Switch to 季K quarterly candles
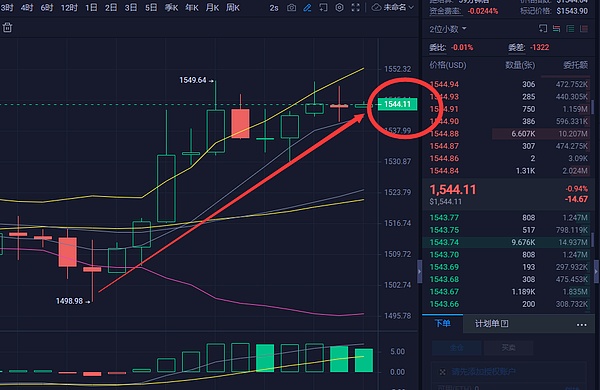The width and height of the screenshot is (600, 390). [x=171, y=8]
